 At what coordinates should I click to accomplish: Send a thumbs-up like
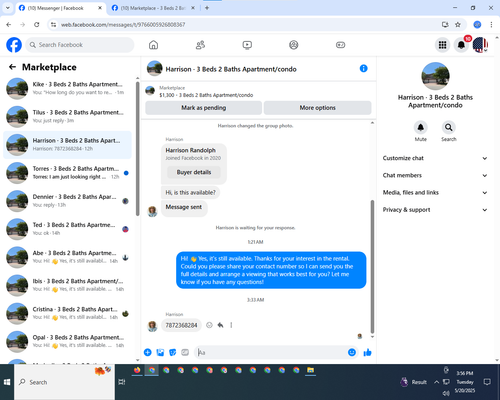[x=367, y=352]
